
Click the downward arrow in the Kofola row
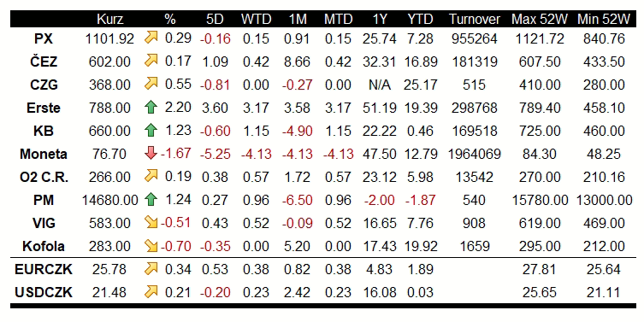click(151, 245)
